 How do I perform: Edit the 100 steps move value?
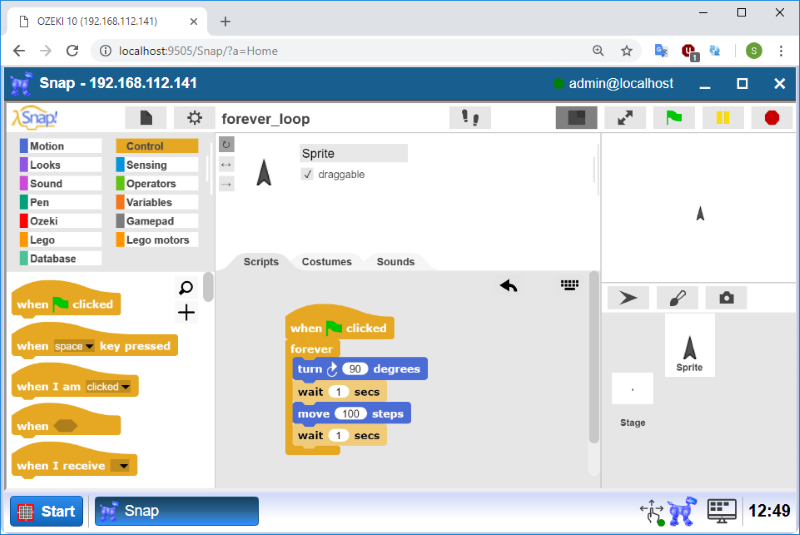pos(351,414)
